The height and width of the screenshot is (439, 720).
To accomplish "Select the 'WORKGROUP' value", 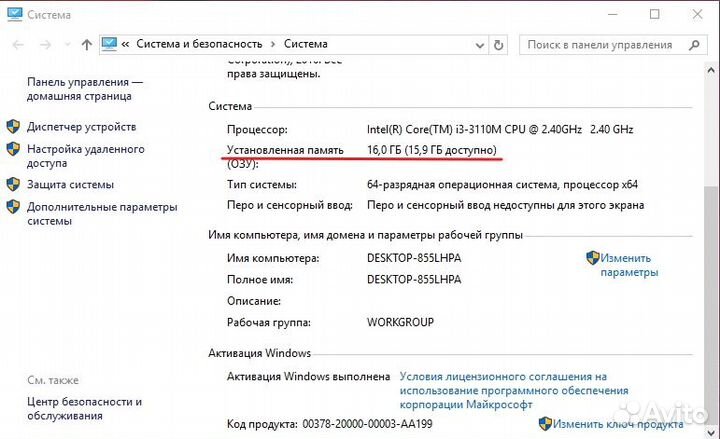I will pos(400,322).
